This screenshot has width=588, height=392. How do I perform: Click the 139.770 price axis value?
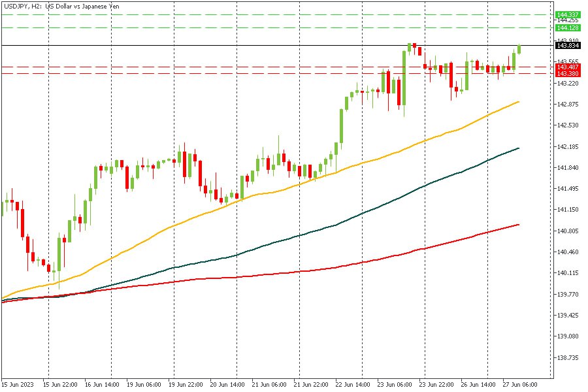568,295
